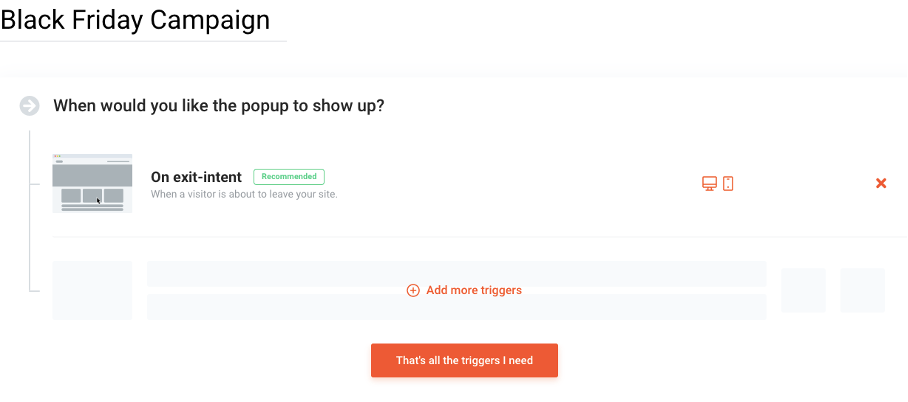Click the popup timing question heading
Viewport: 908px width, 402px height.
click(219, 106)
